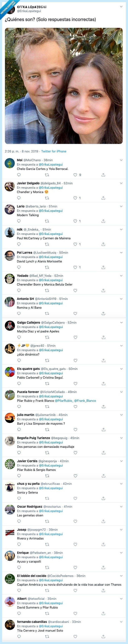Retweet Antonio SH's Romina y Al Bano reply
The height and width of the screenshot is (644, 128).
point(47,313)
